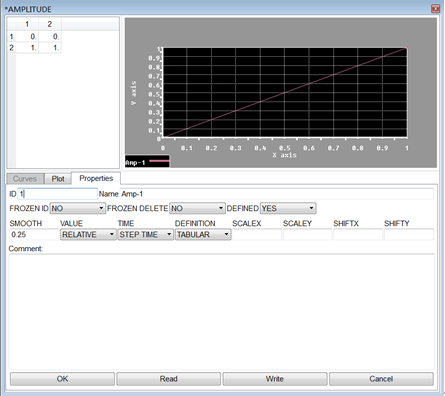Select table row header 1
The height and width of the screenshot is (396, 445).
click(x=11, y=36)
